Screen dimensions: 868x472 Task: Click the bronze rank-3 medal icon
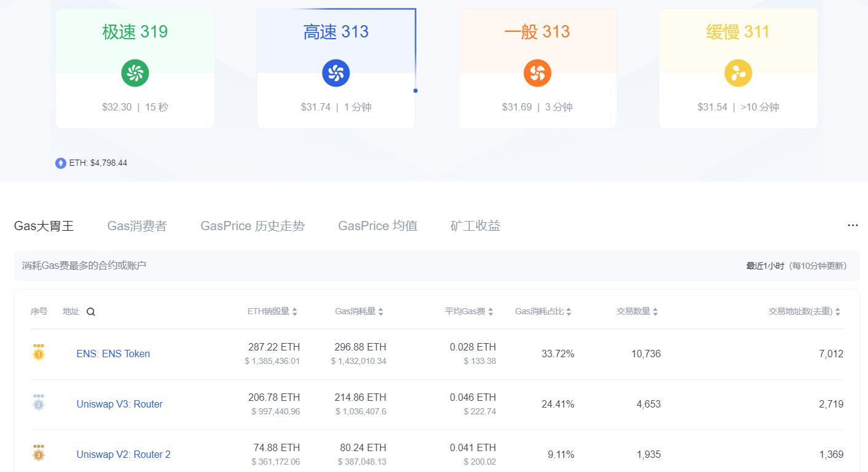point(38,454)
